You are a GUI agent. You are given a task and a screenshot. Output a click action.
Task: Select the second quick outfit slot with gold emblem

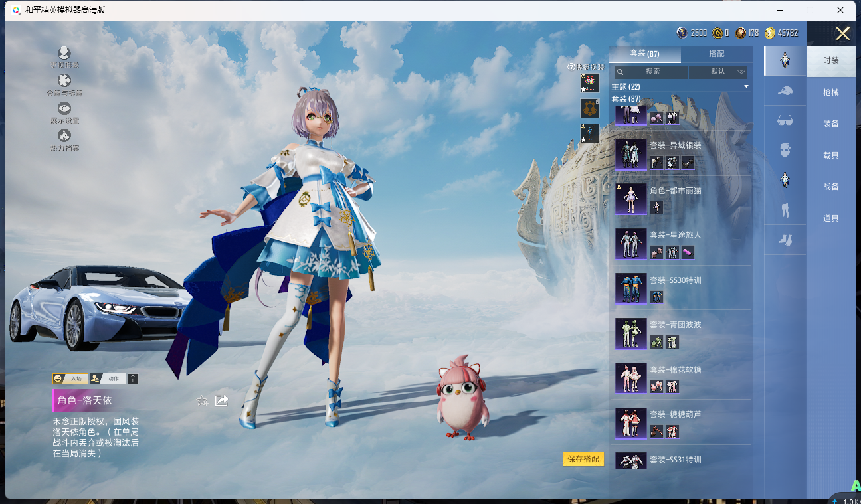pos(589,108)
